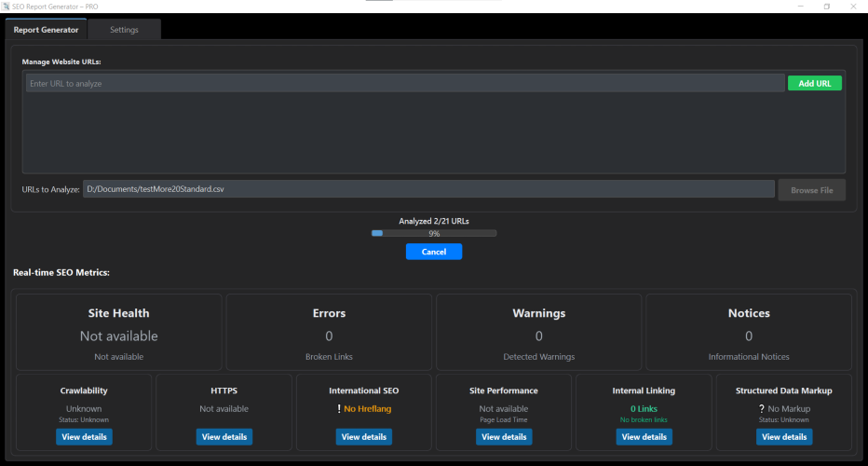The height and width of the screenshot is (466, 868).
Task: Restore down the application window
Action: [826, 7]
